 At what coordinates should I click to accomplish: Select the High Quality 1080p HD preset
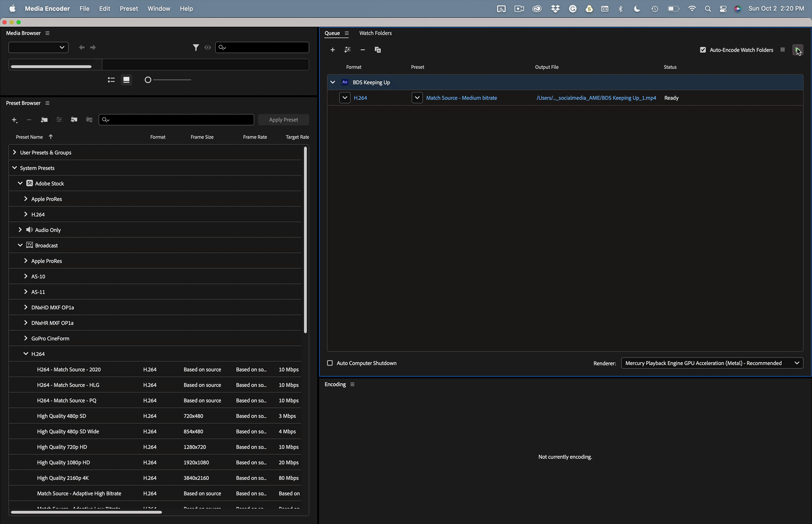tap(155, 462)
